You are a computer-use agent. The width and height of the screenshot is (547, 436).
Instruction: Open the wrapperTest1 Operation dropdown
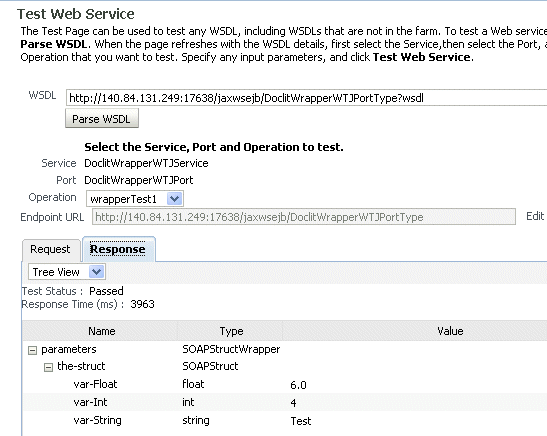135,199
